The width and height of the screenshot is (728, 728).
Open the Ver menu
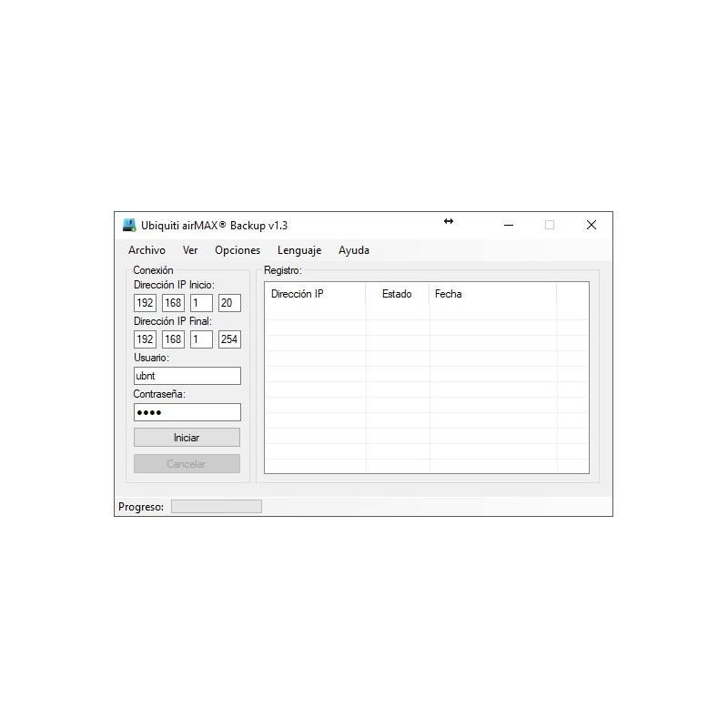(x=190, y=250)
